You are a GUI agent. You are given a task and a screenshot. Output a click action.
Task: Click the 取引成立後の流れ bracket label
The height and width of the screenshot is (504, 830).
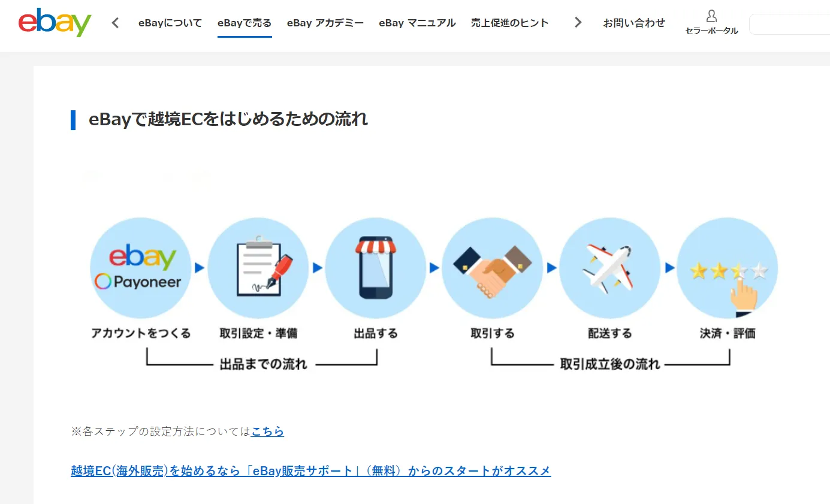[x=610, y=364]
